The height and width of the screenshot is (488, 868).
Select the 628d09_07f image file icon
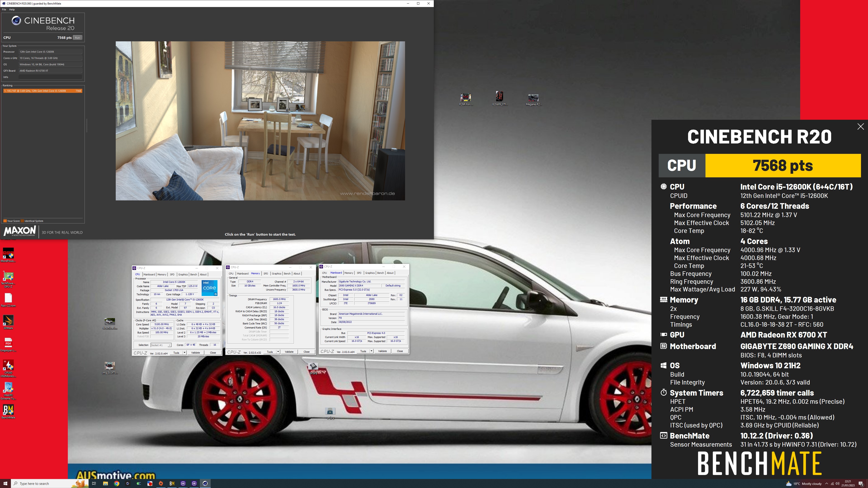coord(499,99)
